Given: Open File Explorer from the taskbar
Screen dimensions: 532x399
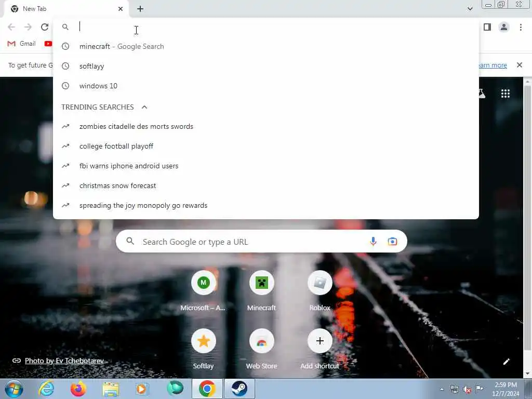Looking at the screenshot, I should point(111,390).
